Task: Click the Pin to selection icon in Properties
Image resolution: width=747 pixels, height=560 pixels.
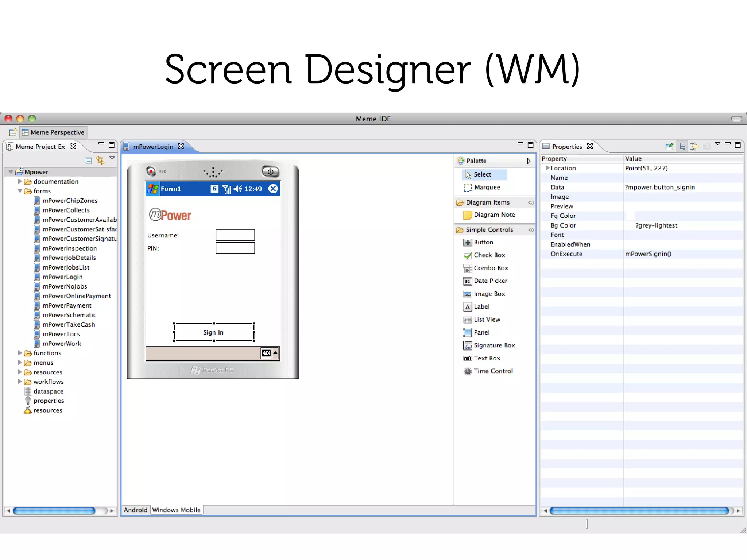Action: point(669,146)
